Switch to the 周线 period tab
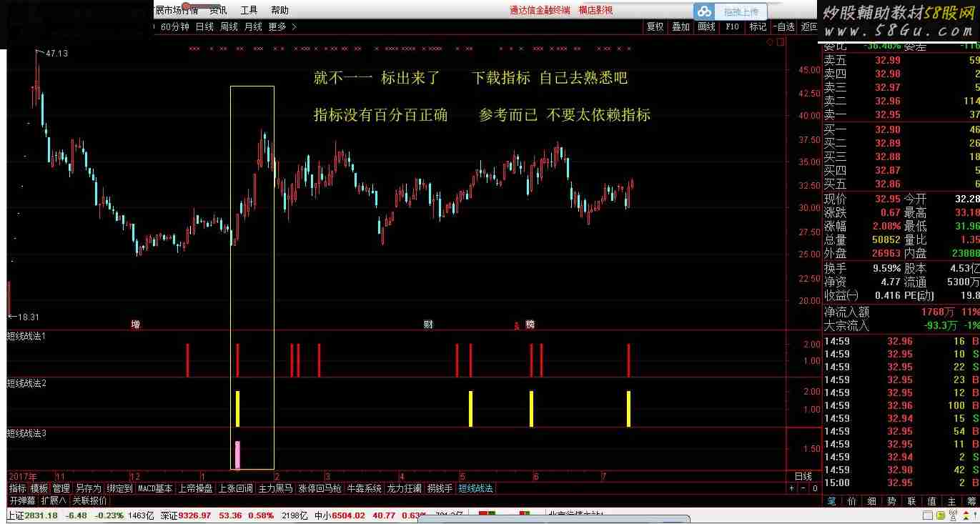This screenshot has width=980, height=524. click(x=229, y=26)
